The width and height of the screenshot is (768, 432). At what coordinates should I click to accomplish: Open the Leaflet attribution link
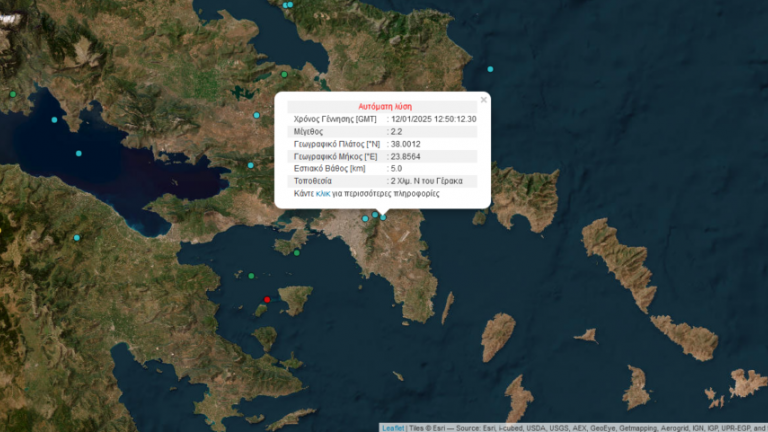[x=392, y=427]
